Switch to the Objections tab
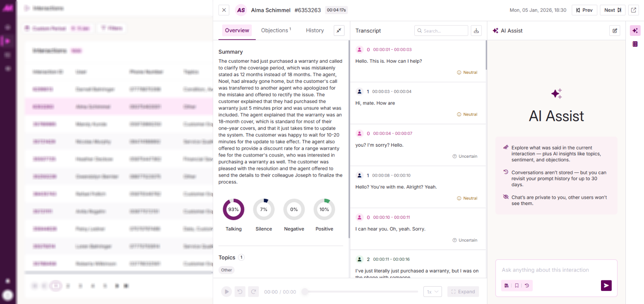644x304 pixels. point(276,30)
